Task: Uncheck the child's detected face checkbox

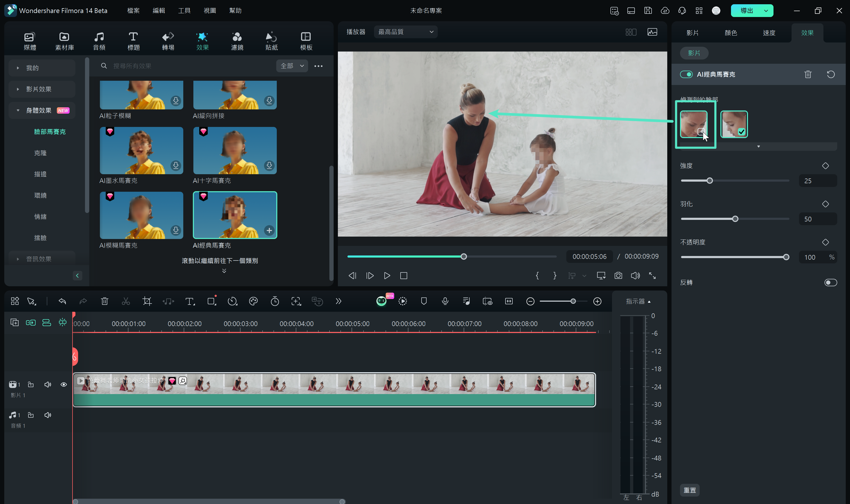Action: pyautogui.click(x=741, y=132)
